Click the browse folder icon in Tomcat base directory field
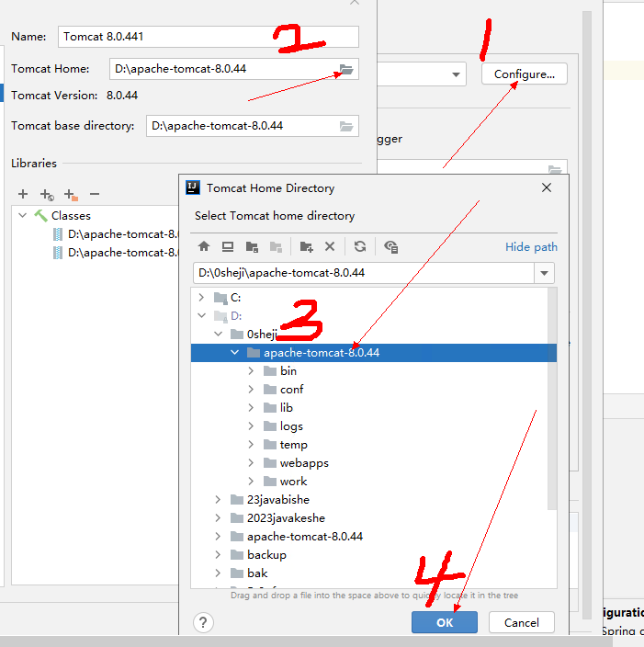 [346, 126]
